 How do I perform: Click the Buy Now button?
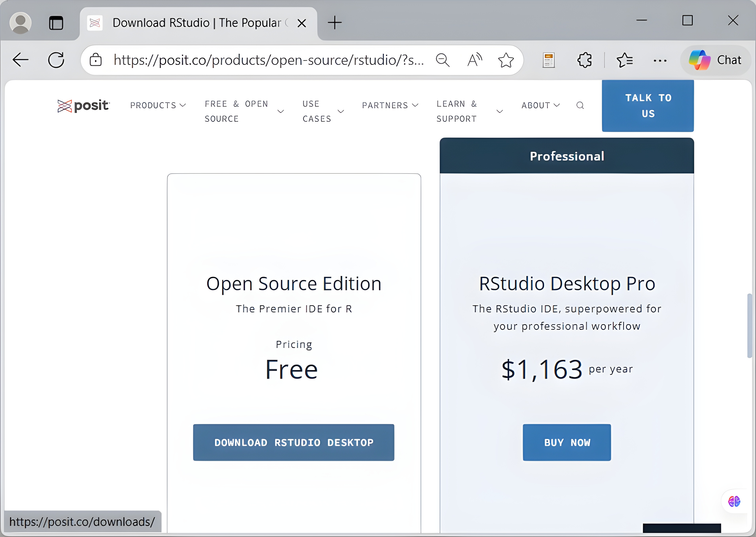[x=567, y=442]
